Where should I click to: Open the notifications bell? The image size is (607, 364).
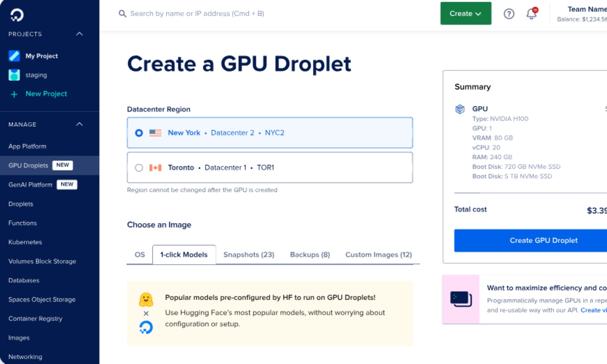tap(531, 15)
